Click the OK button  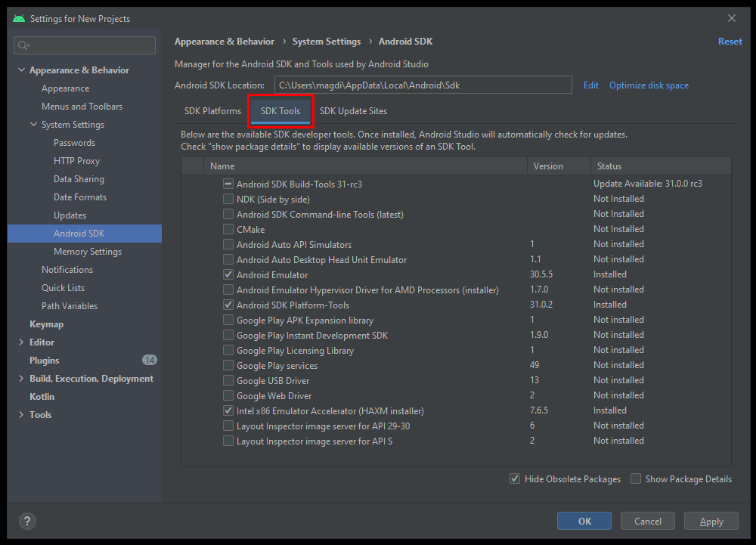[x=584, y=521]
